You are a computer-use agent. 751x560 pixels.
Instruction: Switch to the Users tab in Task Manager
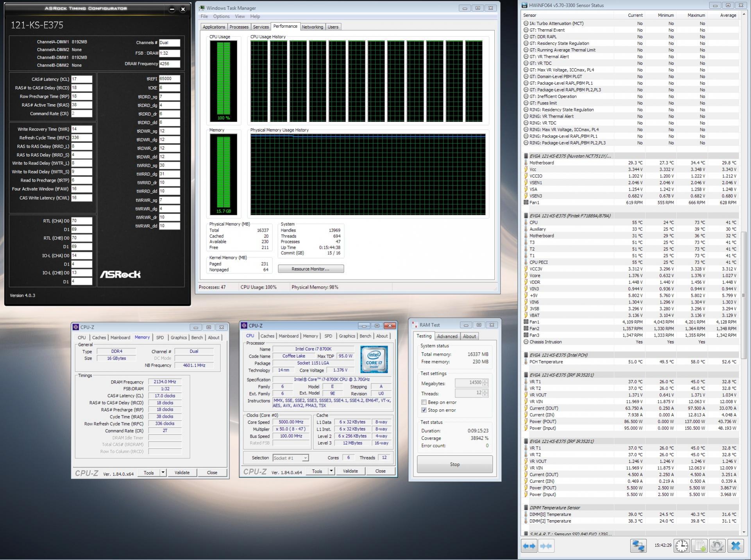333,27
